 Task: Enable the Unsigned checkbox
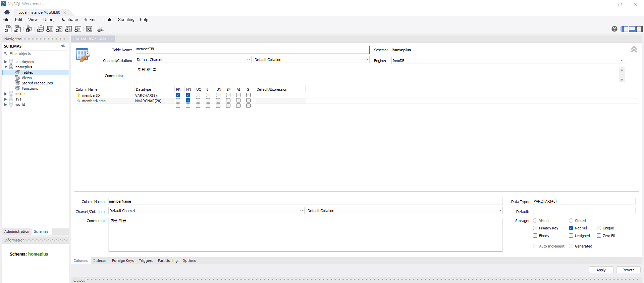pyautogui.click(x=571, y=236)
